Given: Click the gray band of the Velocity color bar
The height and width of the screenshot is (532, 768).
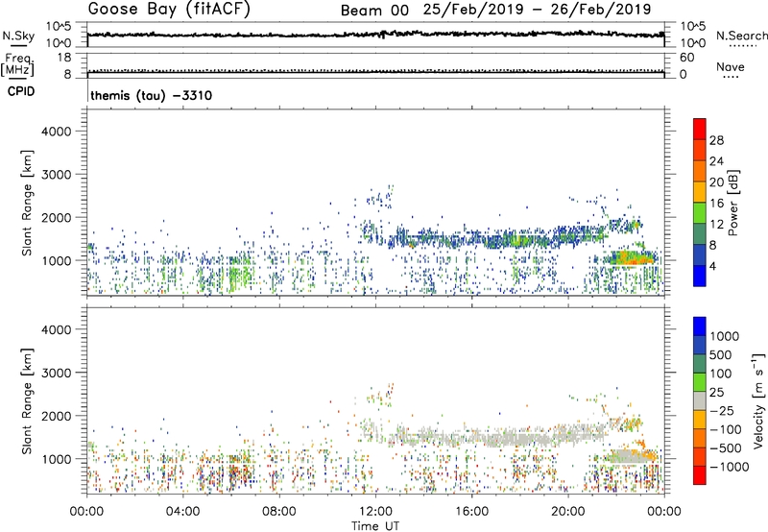Looking at the screenshot, I should [700, 400].
